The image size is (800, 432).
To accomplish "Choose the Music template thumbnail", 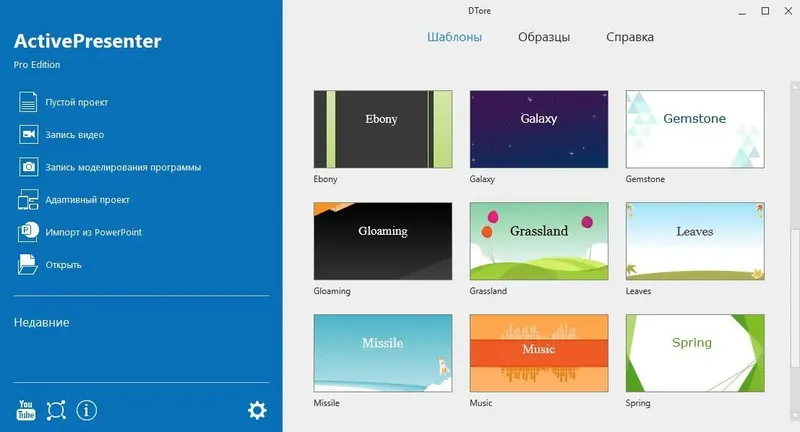I will coord(539,353).
